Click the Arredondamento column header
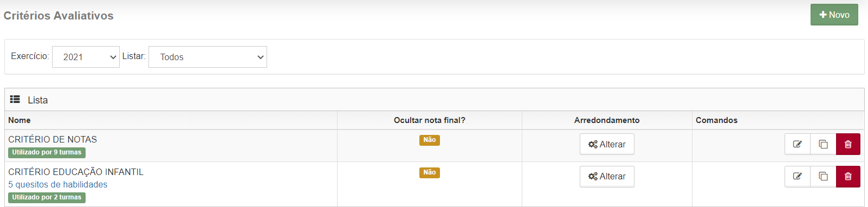Image resolution: width=868 pixels, height=207 pixels. [x=607, y=120]
